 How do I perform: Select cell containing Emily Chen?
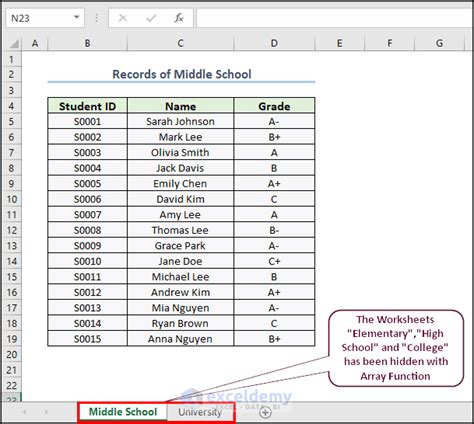point(180,184)
